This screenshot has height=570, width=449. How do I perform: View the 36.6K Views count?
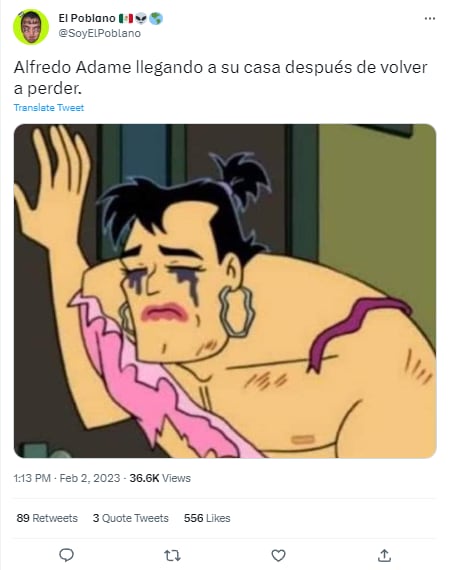pos(160,478)
